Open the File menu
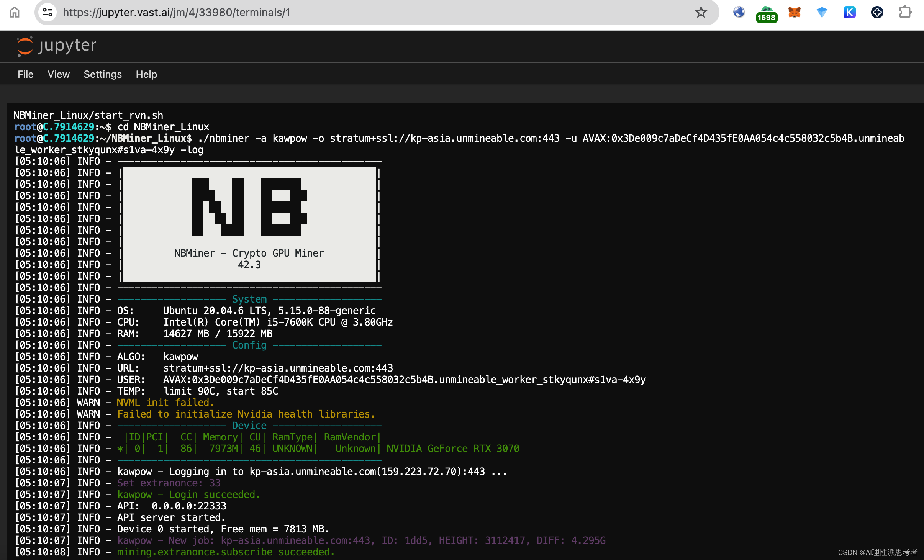This screenshot has width=924, height=560. (25, 74)
